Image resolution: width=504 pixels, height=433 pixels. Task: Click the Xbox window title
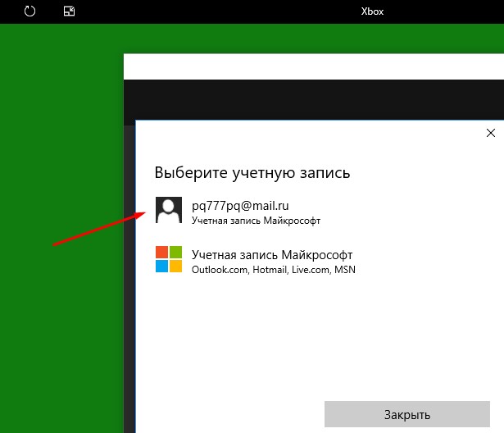coord(372,11)
